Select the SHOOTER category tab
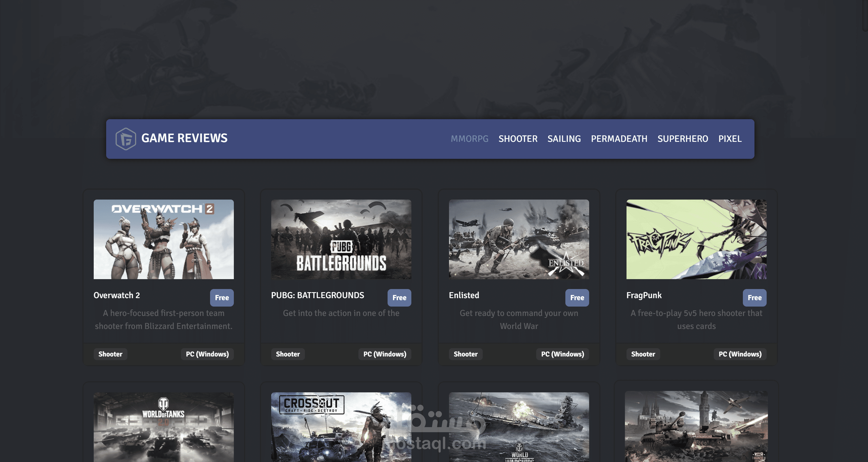868x462 pixels. (518, 139)
